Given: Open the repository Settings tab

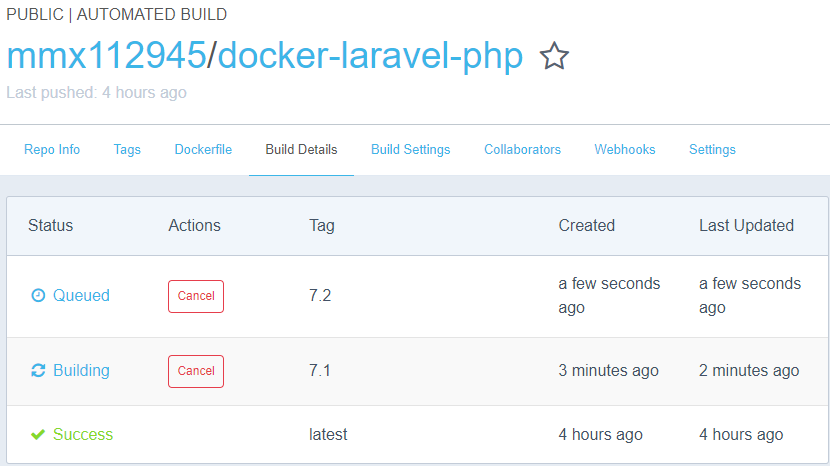Looking at the screenshot, I should (712, 150).
